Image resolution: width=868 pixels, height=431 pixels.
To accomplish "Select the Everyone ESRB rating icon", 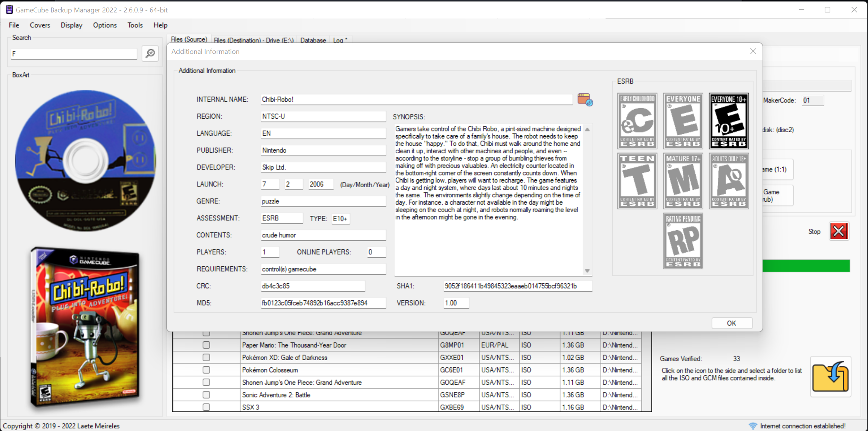I will [x=683, y=121].
